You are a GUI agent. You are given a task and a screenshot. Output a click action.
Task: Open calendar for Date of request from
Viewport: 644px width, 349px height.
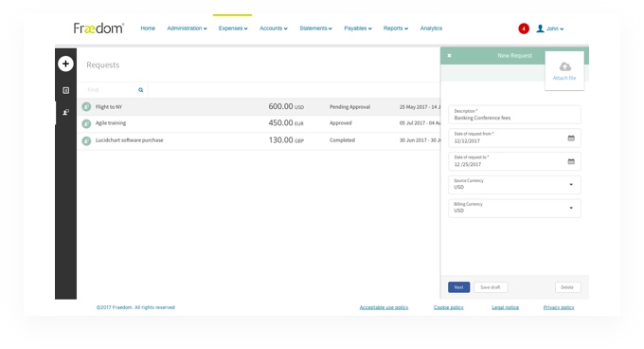point(571,138)
